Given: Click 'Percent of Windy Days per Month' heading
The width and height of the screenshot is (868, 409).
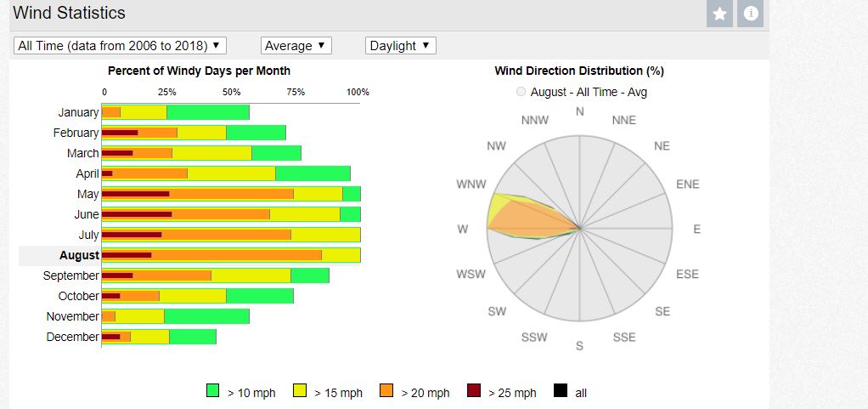Looking at the screenshot, I should coord(199,71).
